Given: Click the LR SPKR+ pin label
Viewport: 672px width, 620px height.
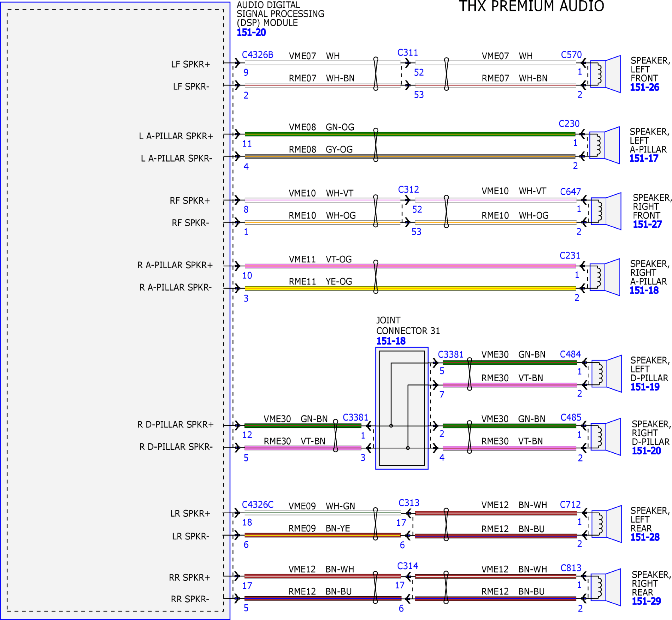Looking at the screenshot, I should [x=190, y=514].
